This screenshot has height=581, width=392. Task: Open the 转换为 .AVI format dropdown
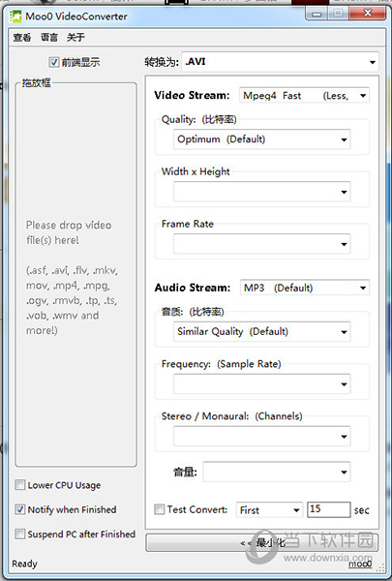(280, 62)
